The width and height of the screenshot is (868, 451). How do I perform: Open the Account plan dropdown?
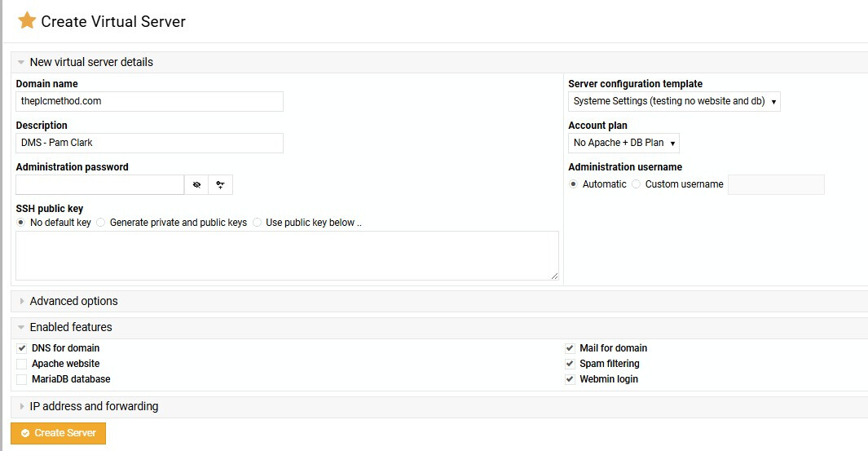point(623,143)
